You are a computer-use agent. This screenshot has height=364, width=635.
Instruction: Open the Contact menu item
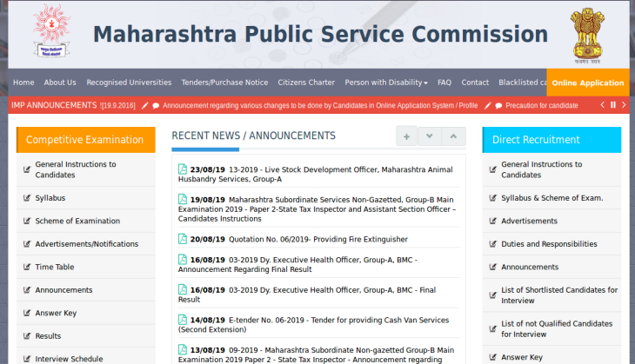tap(475, 83)
